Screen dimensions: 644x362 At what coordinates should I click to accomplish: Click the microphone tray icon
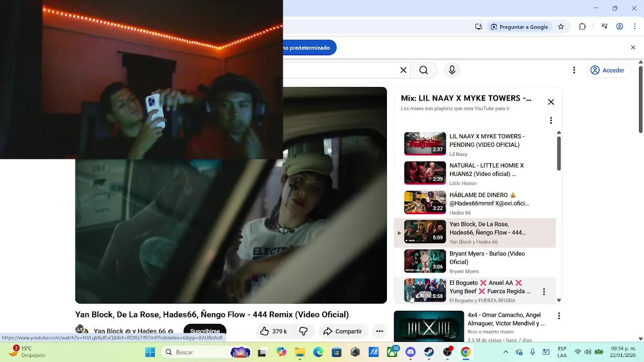click(532, 352)
